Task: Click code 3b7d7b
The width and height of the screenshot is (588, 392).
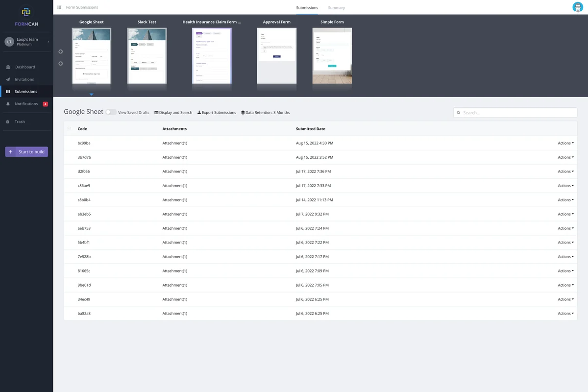Action: pos(84,157)
